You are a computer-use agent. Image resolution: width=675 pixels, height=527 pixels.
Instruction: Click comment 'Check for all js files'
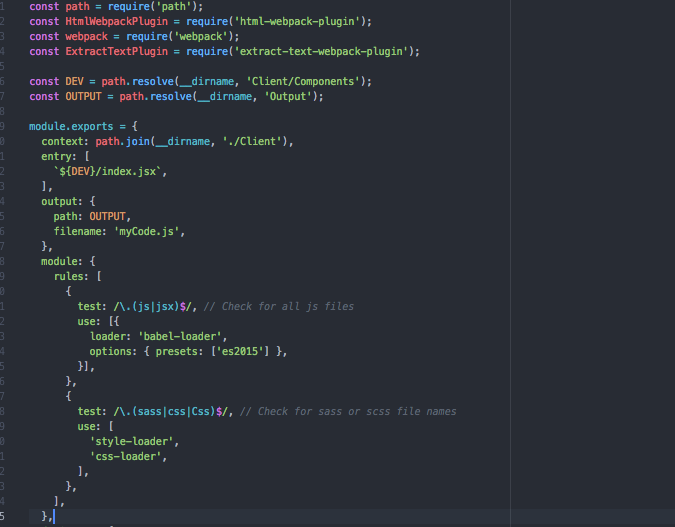(279, 307)
